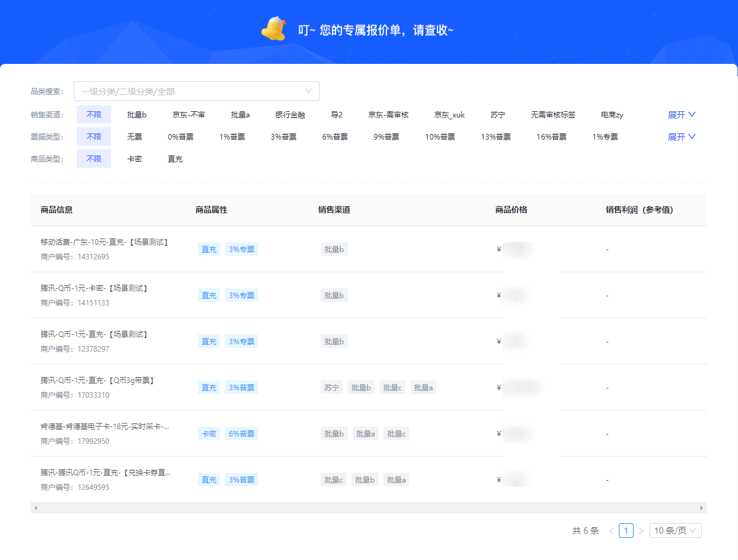Click merchant number 14312695
The height and width of the screenshot is (560, 738).
[93, 257]
